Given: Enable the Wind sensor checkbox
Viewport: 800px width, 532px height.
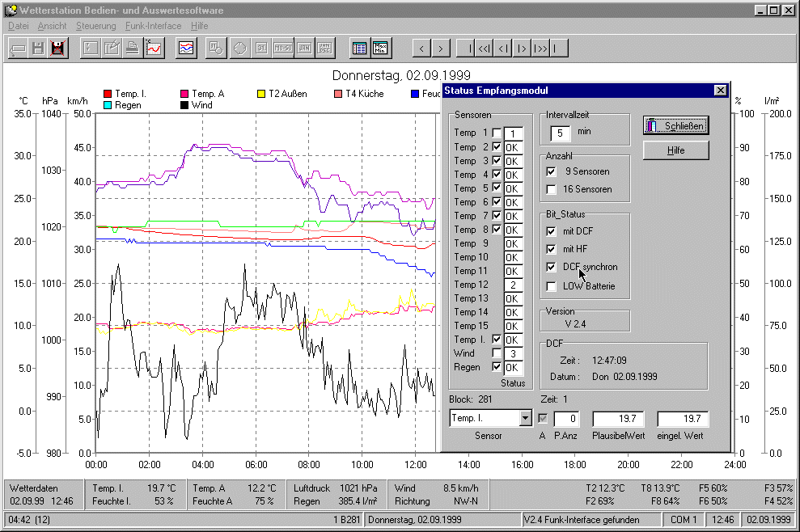Looking at the screenshot, I should click(497, 353).
